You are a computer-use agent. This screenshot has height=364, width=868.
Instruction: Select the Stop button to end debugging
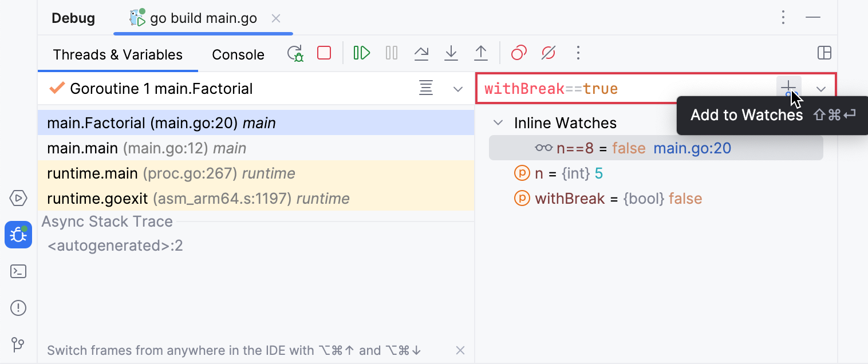coord(323,53)
